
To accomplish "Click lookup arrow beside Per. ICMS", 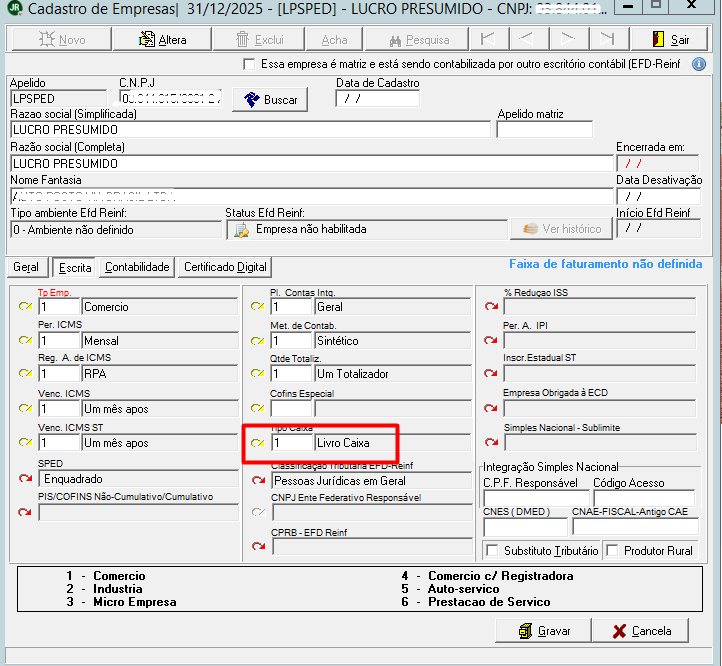I will [x=26, y=340].
